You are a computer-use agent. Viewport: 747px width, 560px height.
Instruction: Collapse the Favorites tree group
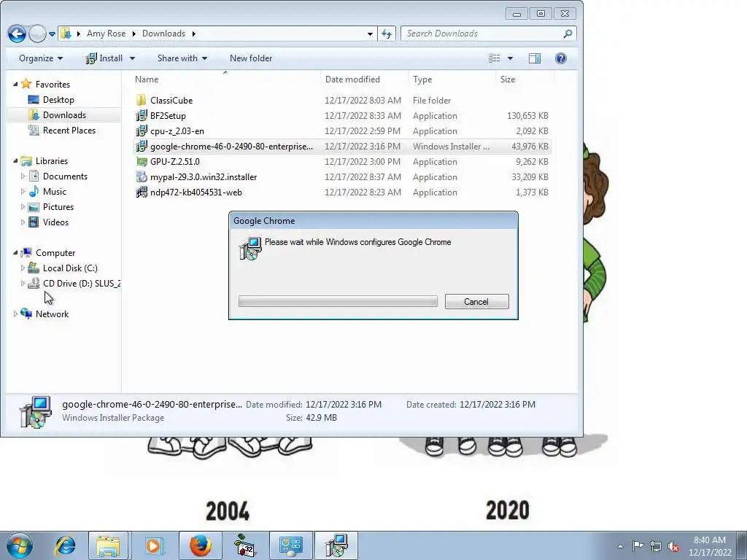(x=16, y=84)
